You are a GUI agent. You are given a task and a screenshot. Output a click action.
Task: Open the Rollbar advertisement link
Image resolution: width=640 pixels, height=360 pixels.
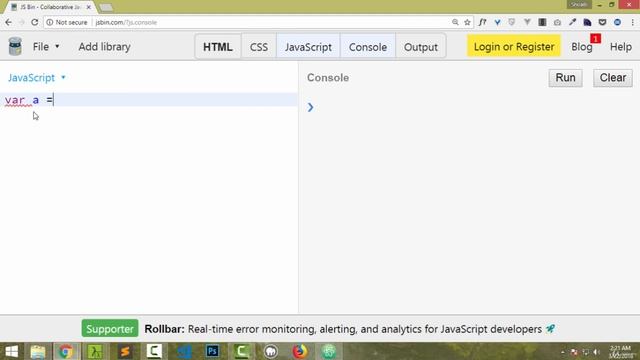click(x=350, y=329)
